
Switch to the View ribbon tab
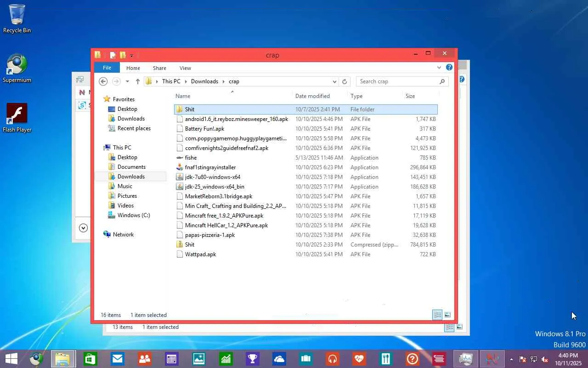point(185,68)
